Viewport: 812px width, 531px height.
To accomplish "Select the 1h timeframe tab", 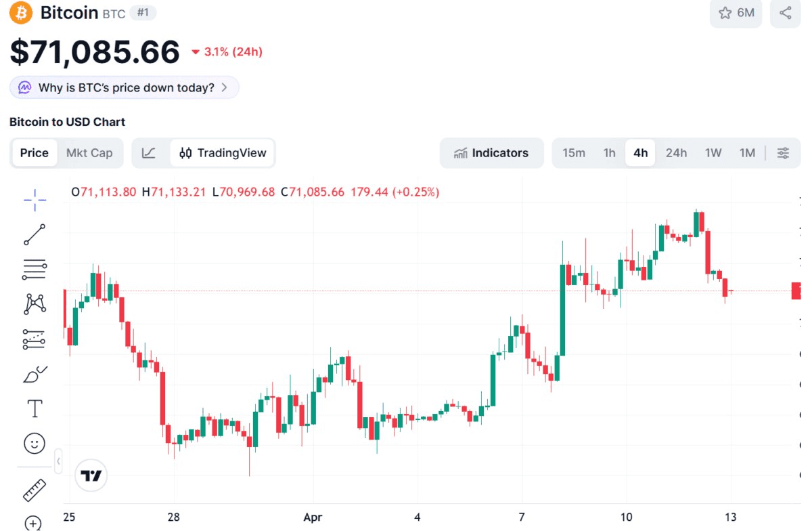I will pyautogui.click(x=609, y=153).
